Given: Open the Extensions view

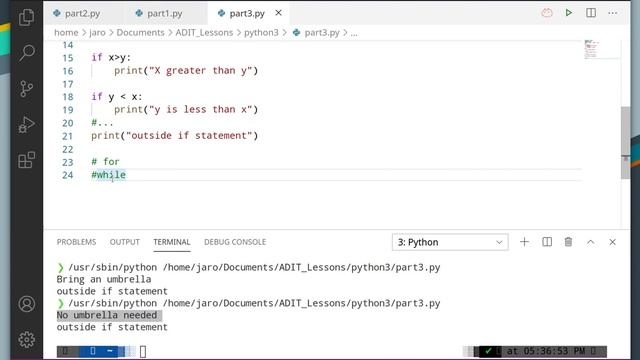Looking at the screenshot, I should click(x=27, y=160).
